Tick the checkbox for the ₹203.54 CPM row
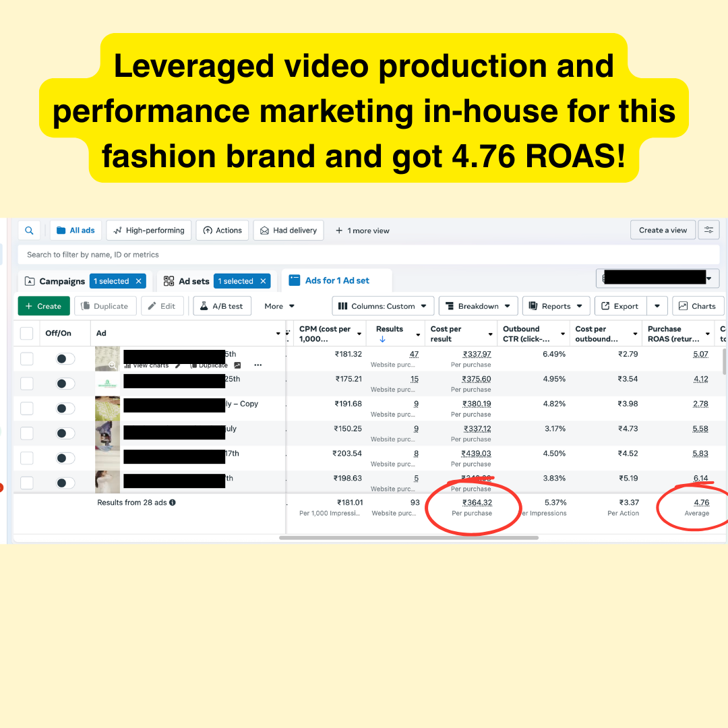 [26, 458]
